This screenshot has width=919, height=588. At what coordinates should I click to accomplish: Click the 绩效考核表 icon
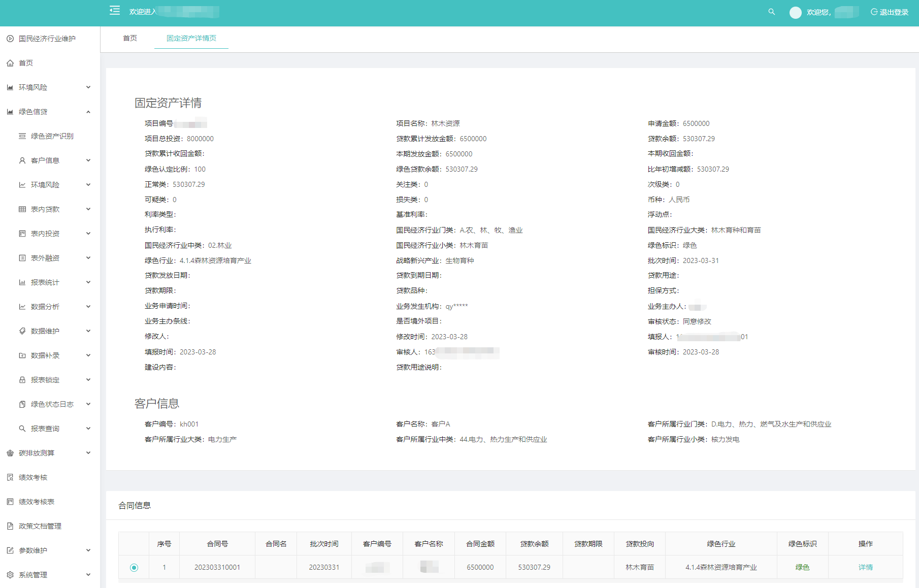[10, 502]
